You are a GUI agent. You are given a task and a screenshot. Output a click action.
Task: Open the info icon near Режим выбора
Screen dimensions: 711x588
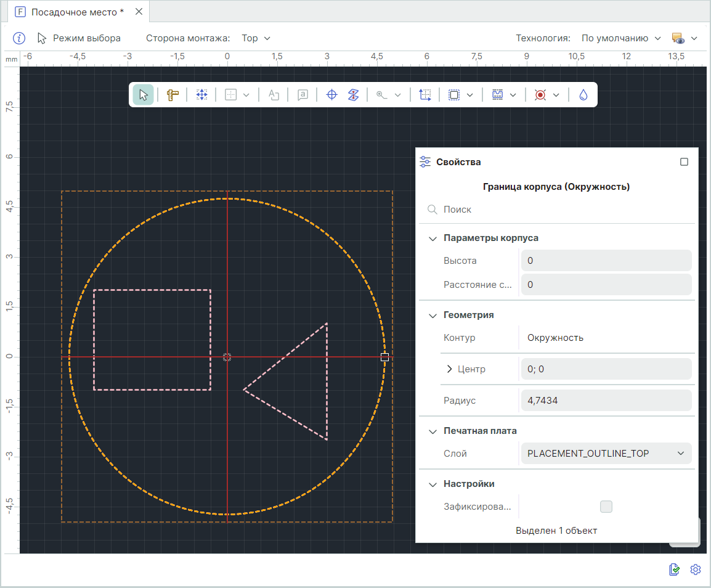click(19, 38)
